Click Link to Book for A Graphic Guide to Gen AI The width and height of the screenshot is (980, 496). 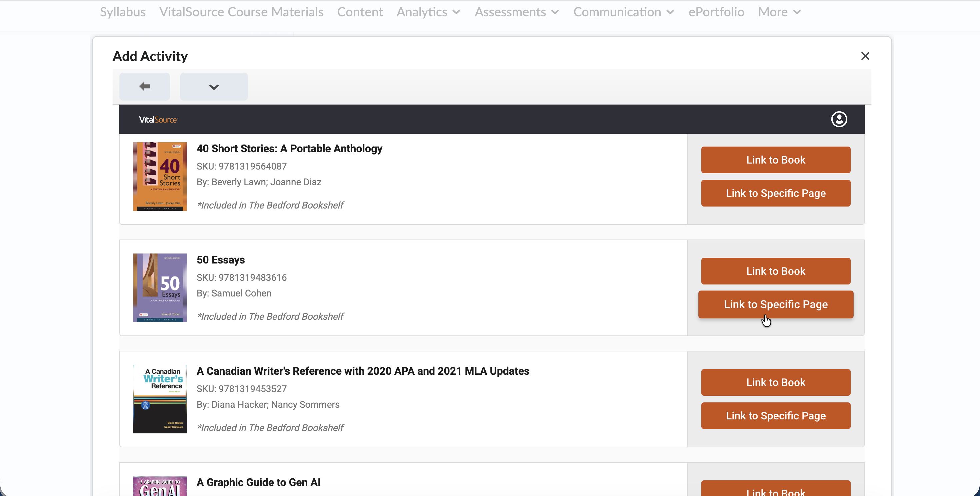coord(776,488)
